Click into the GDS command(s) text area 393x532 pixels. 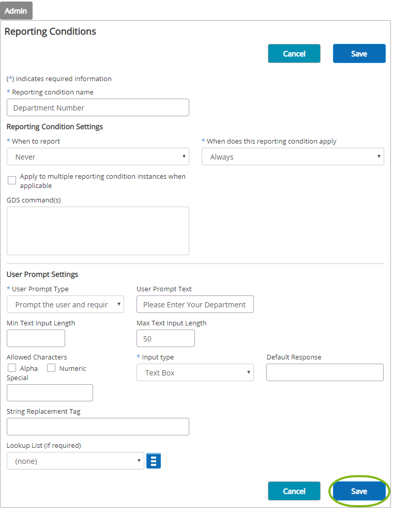point(98,231)
